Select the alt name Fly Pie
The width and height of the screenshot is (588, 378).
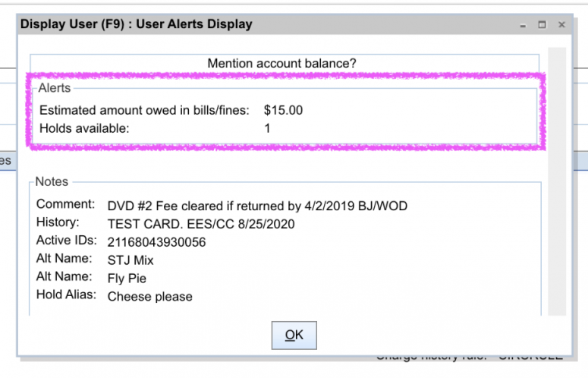tap(127, 279)
